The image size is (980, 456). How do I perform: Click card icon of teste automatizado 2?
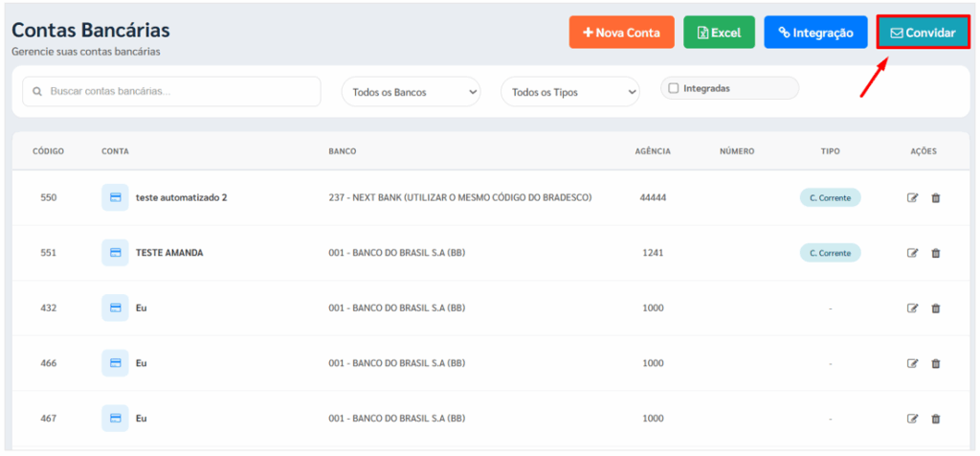pos(115,197)
